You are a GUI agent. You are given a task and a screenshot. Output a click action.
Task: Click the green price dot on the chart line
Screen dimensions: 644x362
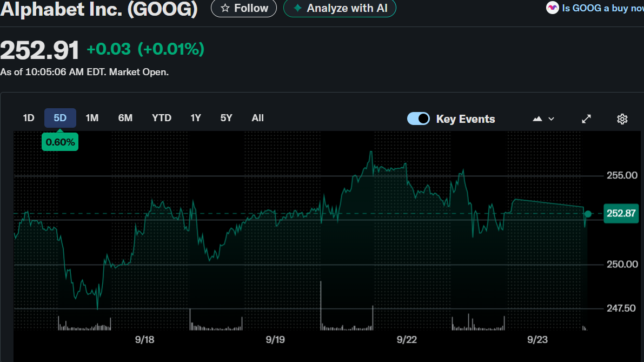pyautogui.click(x=588, y=214)
